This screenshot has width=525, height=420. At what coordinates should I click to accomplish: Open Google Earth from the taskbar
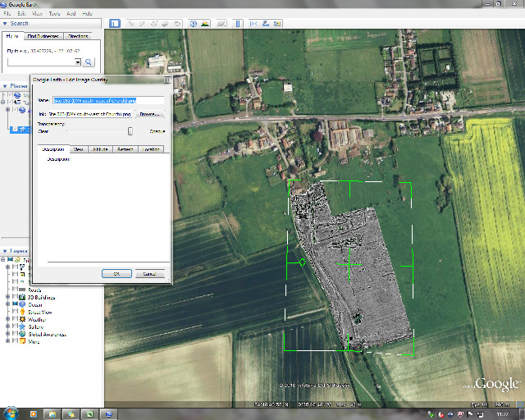(108, 414)
